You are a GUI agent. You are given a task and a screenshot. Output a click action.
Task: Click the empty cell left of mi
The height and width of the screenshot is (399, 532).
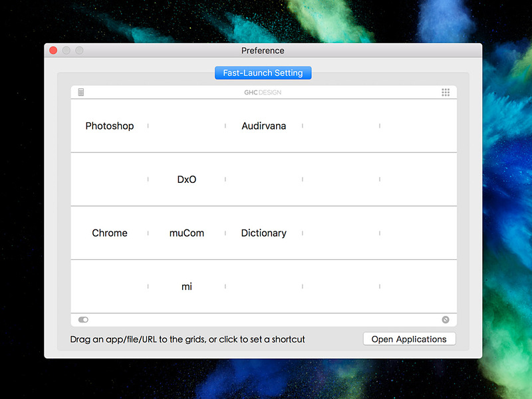(110, 287)
